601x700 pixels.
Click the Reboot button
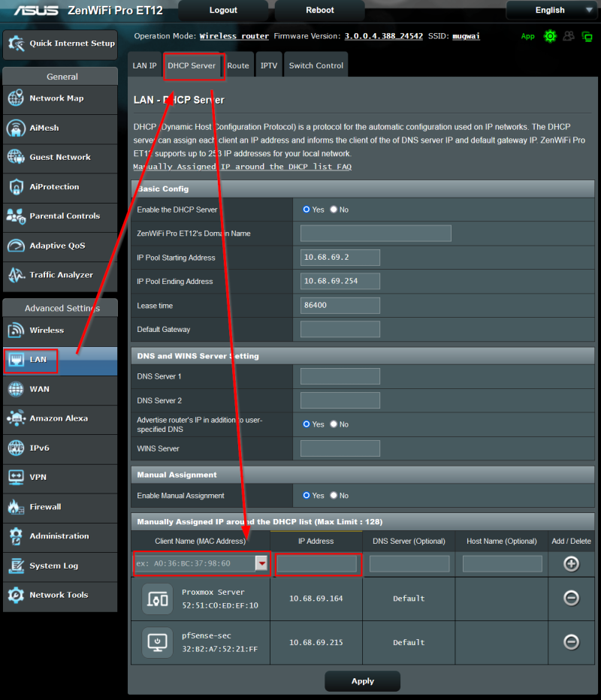[320, 11]
